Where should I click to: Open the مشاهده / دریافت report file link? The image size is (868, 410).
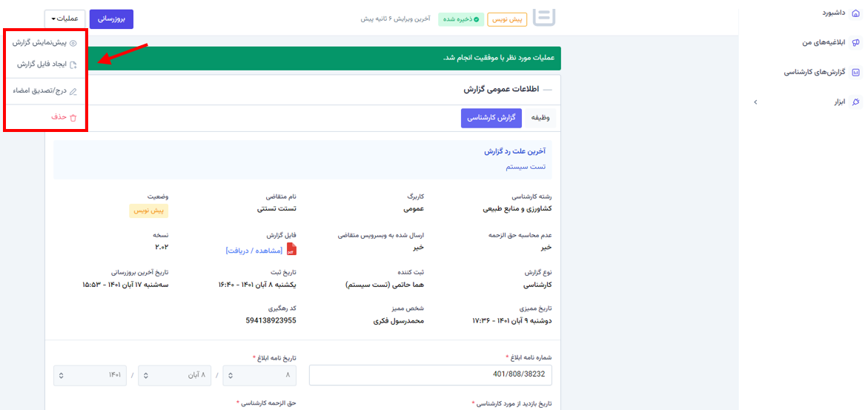[x=254, y=251]
